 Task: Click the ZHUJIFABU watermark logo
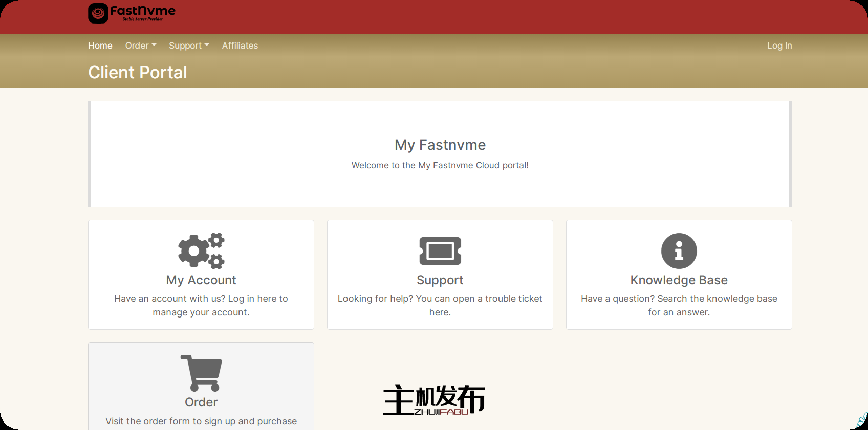pyautogui.click(x=434, y=400)
